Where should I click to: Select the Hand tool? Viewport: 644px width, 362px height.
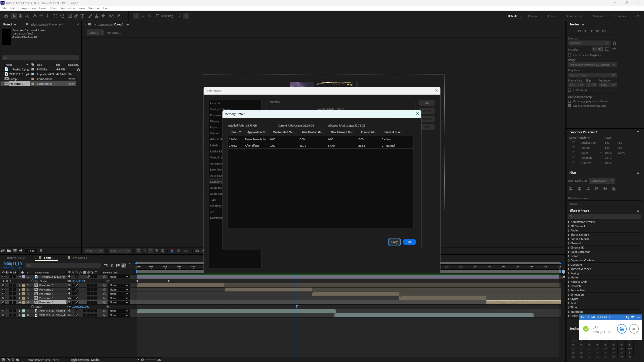(x=20, y=16)
